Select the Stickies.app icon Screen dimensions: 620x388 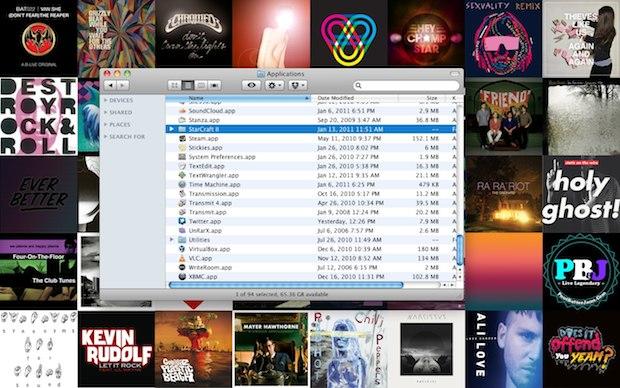click(x=182, y=148)
